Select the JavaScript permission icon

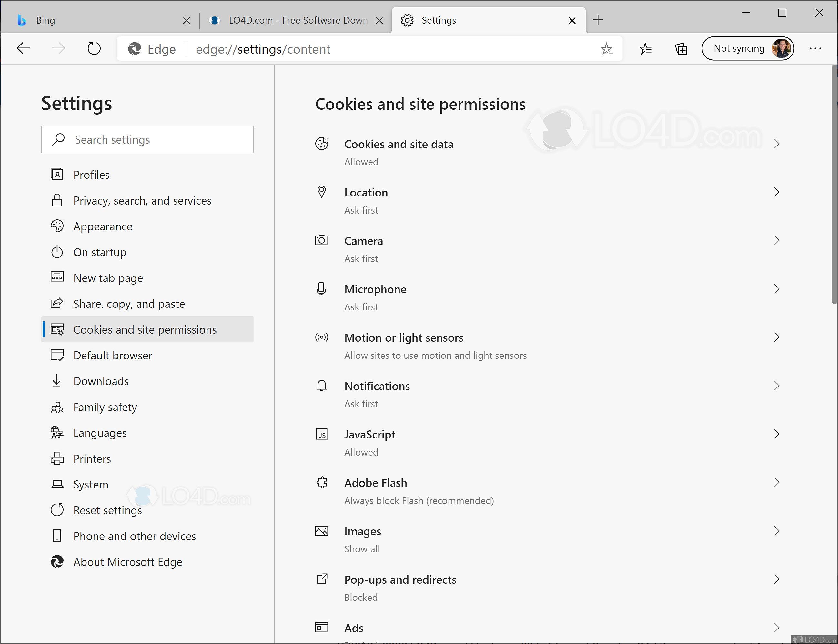point(322,434)
